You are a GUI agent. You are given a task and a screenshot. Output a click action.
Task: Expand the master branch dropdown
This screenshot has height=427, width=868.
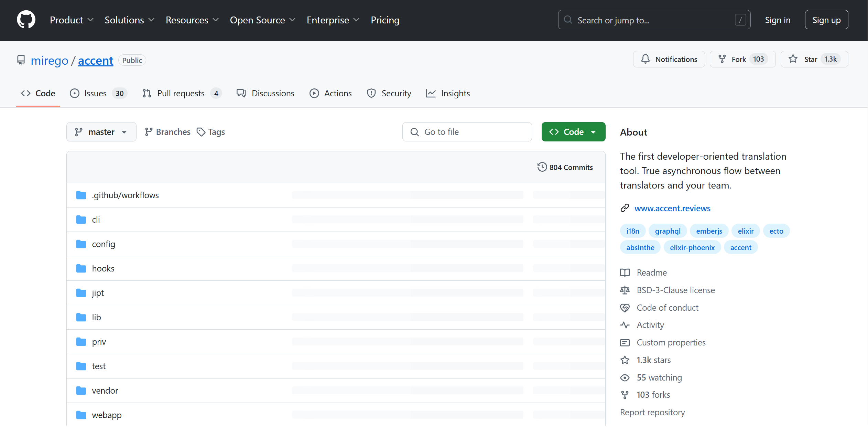[101, 132]
